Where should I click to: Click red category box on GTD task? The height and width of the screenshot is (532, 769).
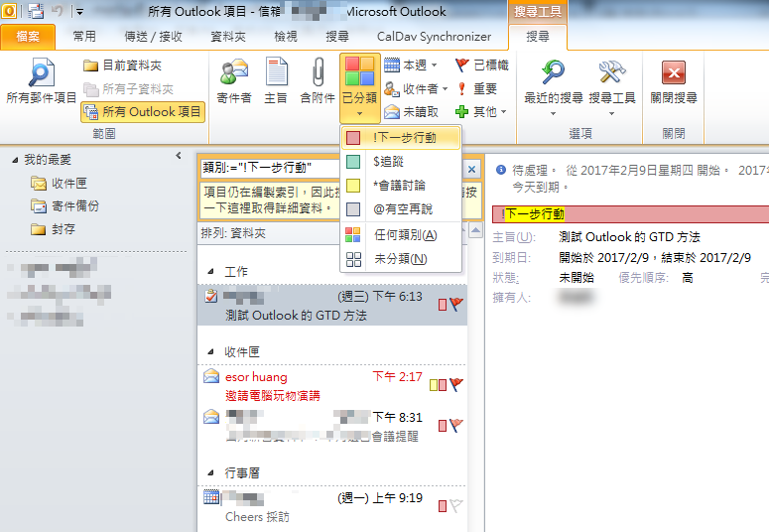coord(443,305)
